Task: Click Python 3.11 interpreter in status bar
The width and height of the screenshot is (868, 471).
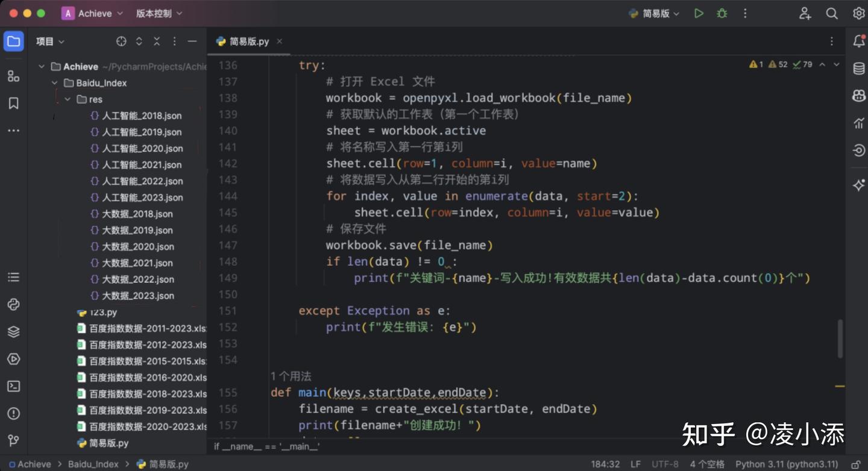Action: (787, 464)
